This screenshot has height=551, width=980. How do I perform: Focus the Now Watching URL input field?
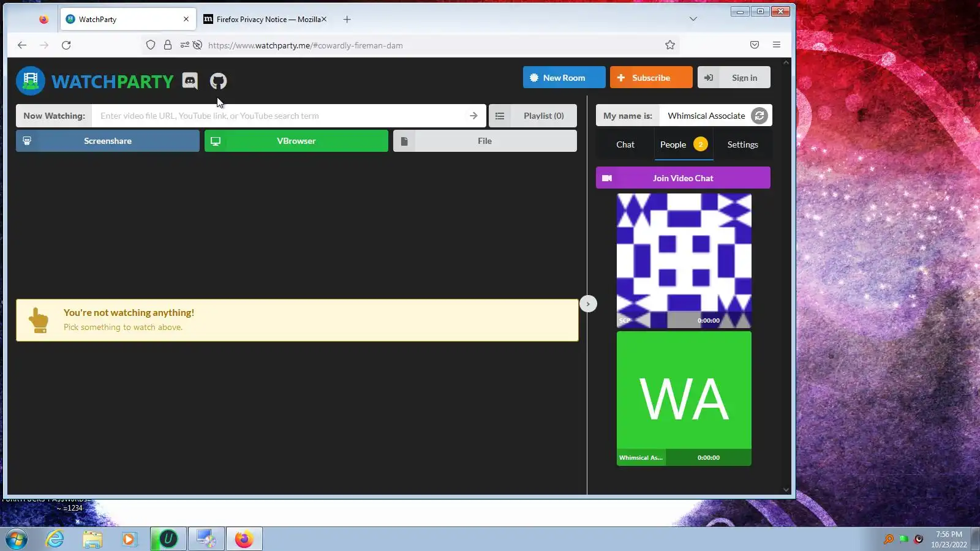coord(279,116)
